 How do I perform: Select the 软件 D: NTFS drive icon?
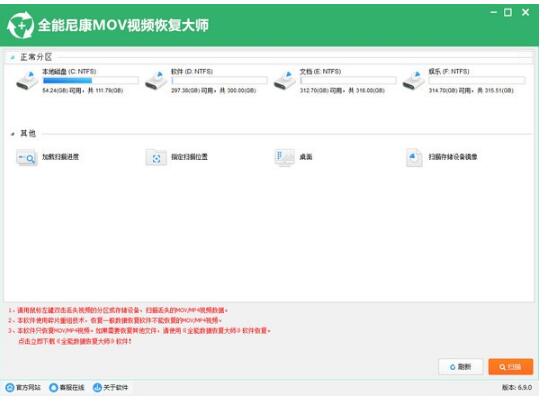156,80
